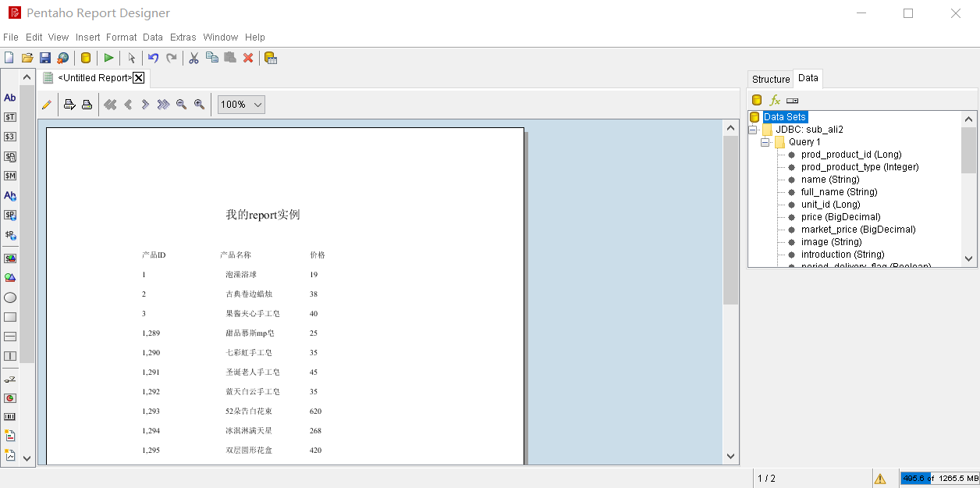Add a data source in Data panel
The width and height of the screenshot is (980, 488).
(x=756, y=100)
